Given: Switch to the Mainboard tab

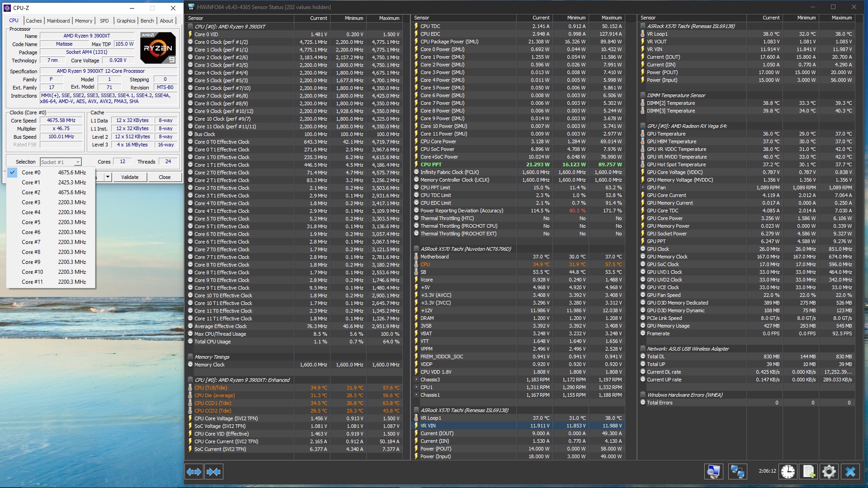Looking at the screenshot, I should (x=58, y=21).
